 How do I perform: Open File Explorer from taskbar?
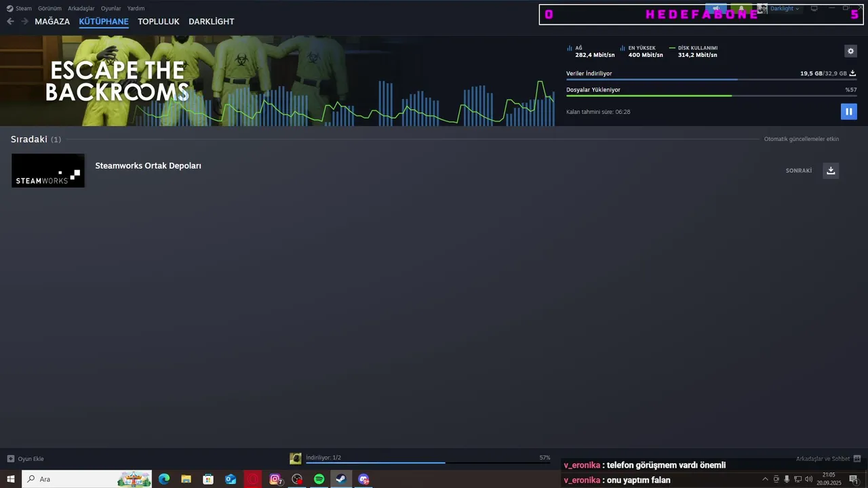pyautogui.click(x=186, y=479)
